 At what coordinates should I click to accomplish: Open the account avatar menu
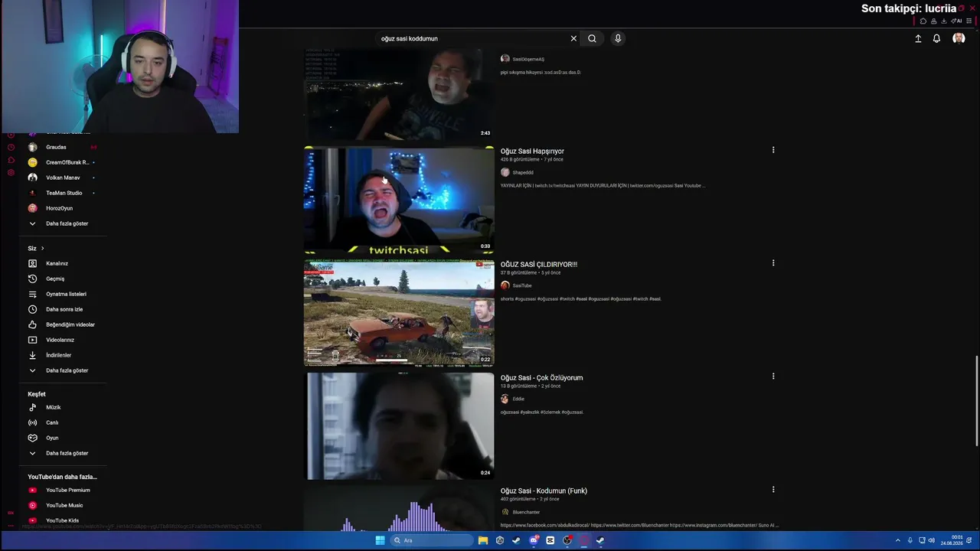point(959,38)
